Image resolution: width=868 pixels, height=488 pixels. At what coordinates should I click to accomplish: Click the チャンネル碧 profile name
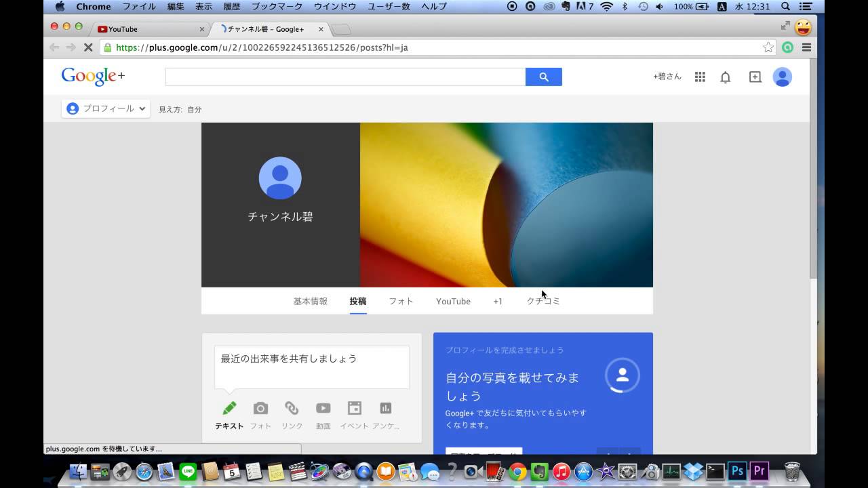[x=280, y=217]
